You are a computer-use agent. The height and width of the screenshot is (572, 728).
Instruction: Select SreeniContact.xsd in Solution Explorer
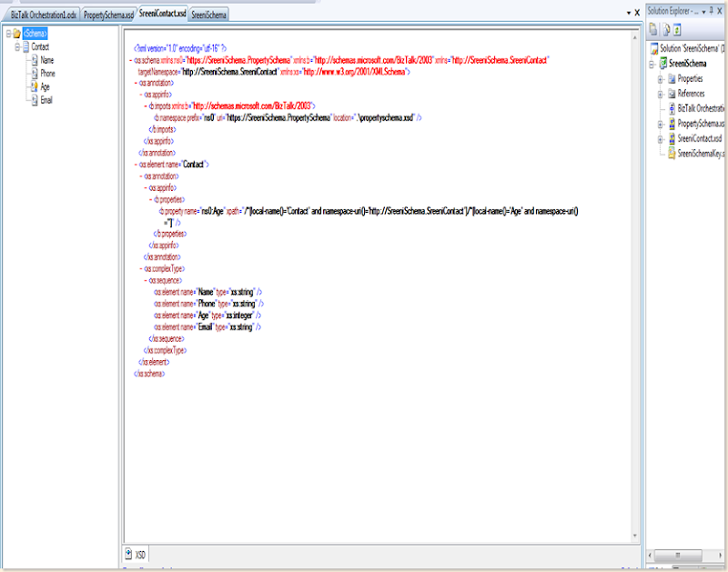[x=700, y=139]
